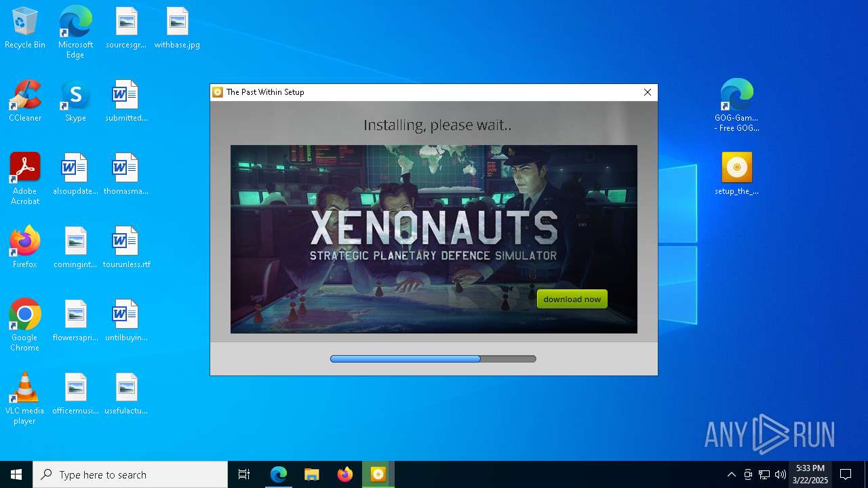Open the Skype desktop shortcut

click(x=75, y=102)
